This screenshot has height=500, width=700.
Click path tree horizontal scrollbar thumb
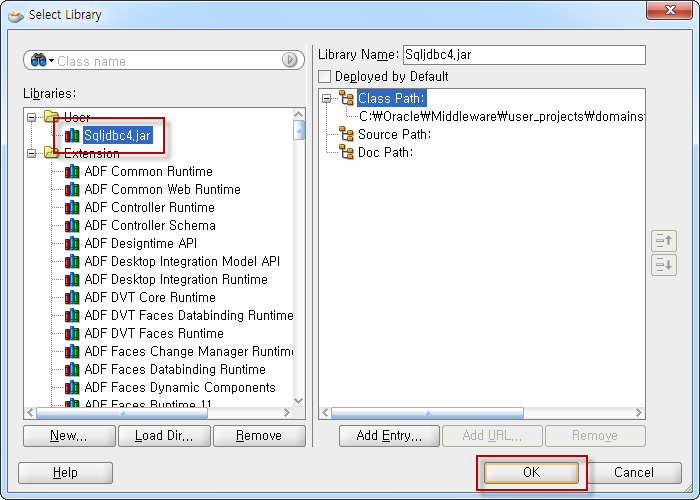tap(427, 413)
